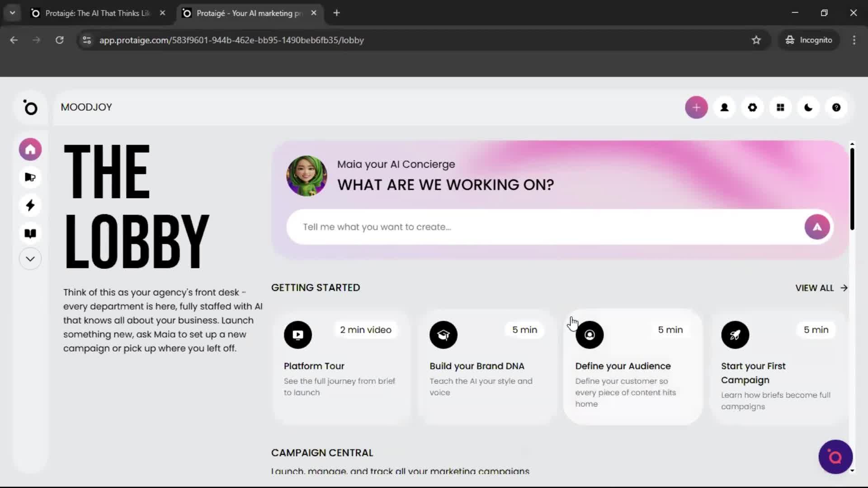Image resolution: width=868 pixels, height=488 pixels.
Task: Click the page's vertical scrollbar thumb
Action: 852,189
